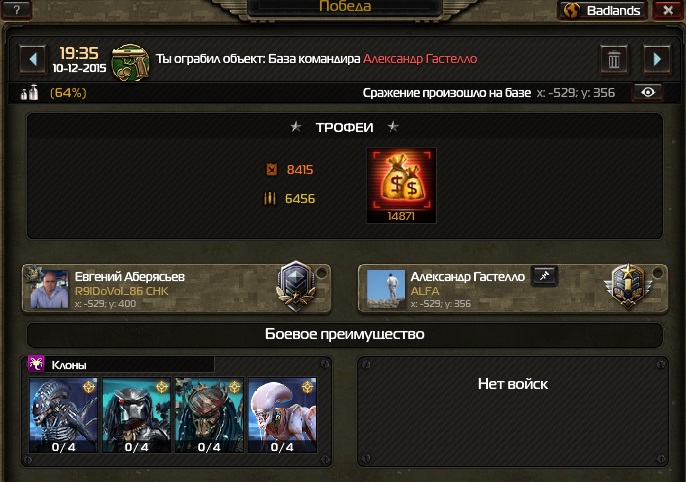Click the Badlands globe button

pyautogui.click(x=603, y=10)
